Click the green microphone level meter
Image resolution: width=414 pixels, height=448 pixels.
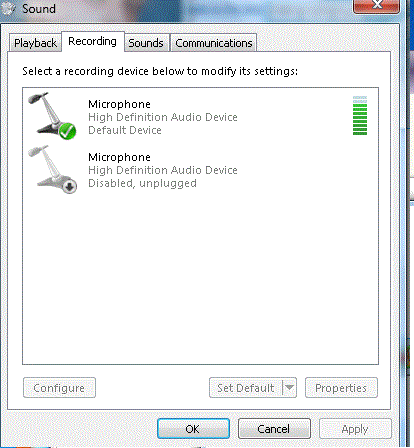pos(360,115)
